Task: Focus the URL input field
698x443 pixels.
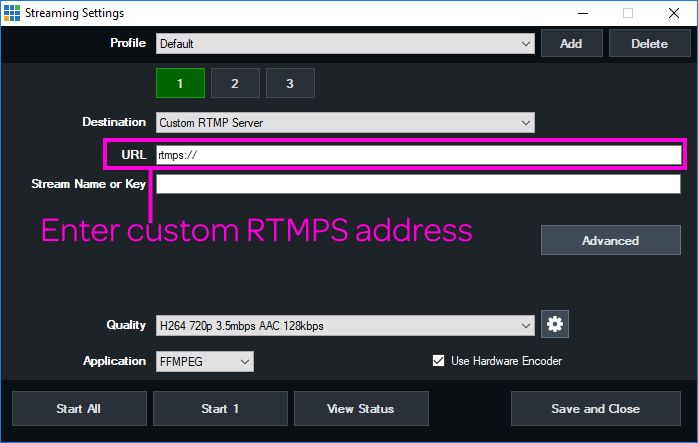Action: (418, 154)
